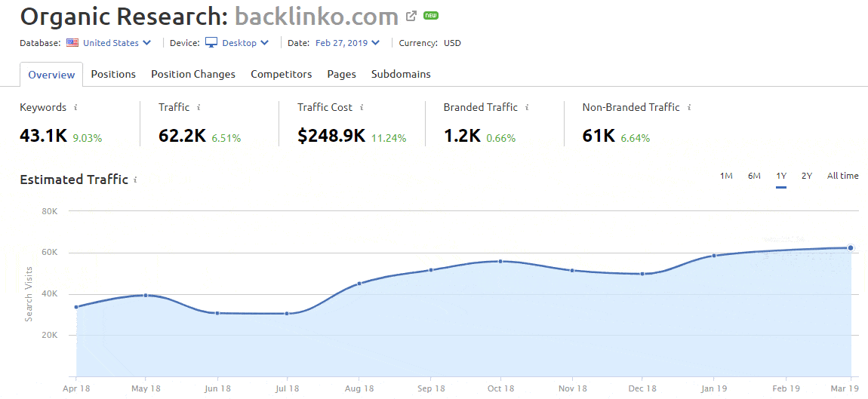Set chart range to All time
The height and width of the screenshot is (399, 868).
click(x=842, y=176)
